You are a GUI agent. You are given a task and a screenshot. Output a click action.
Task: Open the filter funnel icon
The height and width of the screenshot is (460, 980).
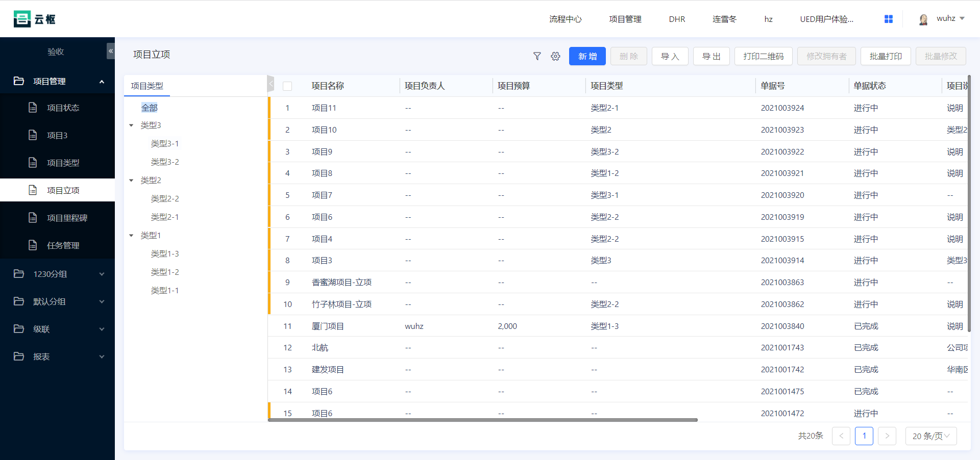pyautogui.click(x=537, y=56)
